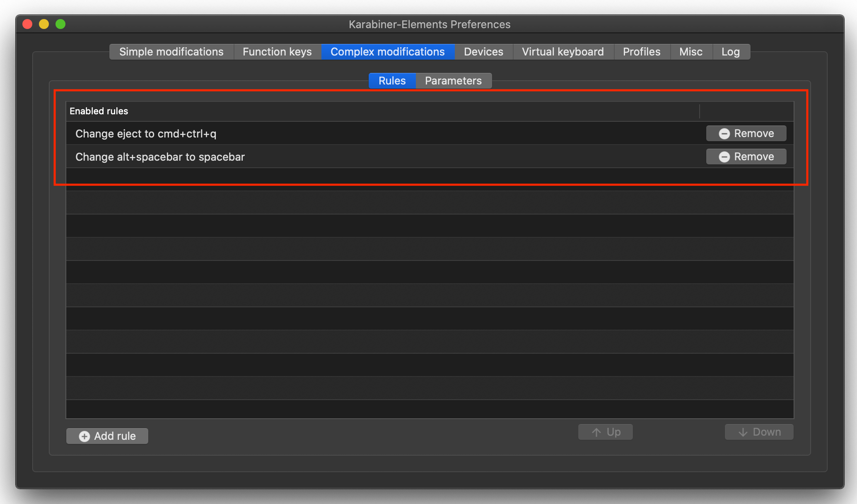Switch to the Misc tab

click(691, 52)
